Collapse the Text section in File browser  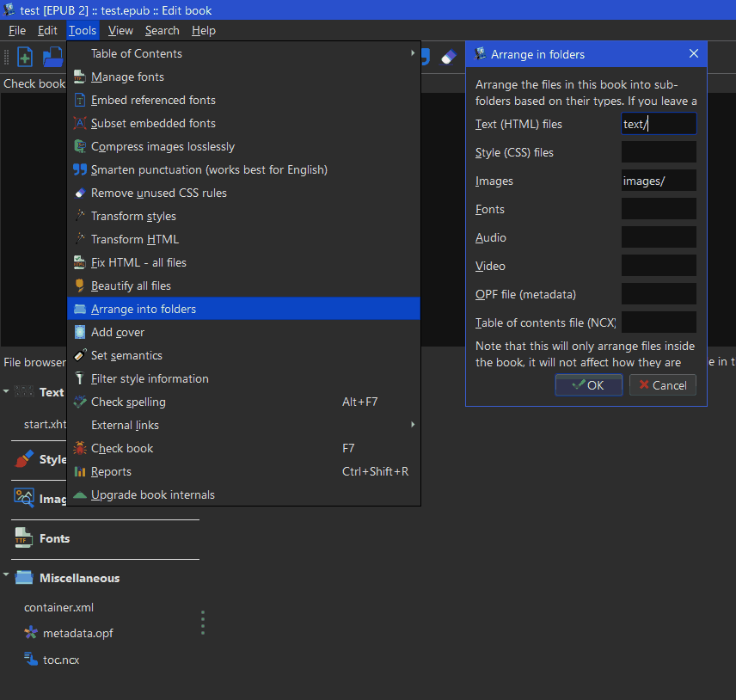(6, 391)
